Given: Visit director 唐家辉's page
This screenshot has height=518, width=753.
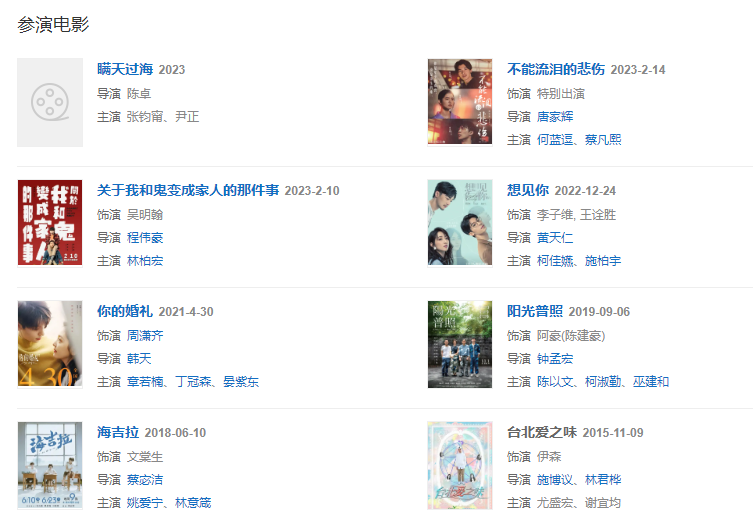Looking at the screenshot, I should (555, 117).
